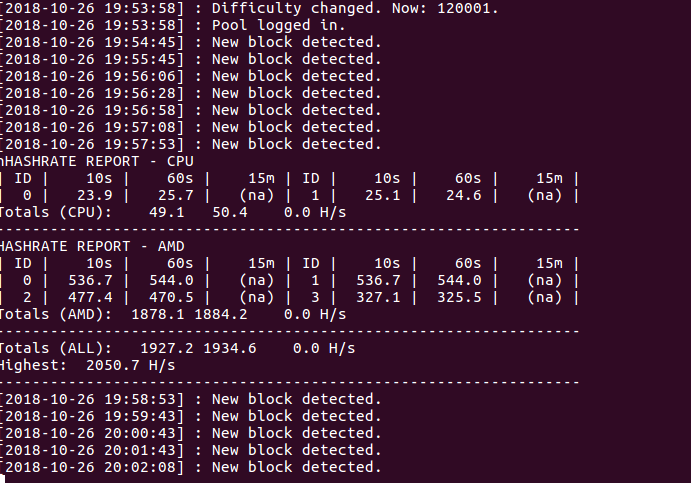
Task: Click the 'Highest: 2050.7 H/s' line
Action: point(88,365)
